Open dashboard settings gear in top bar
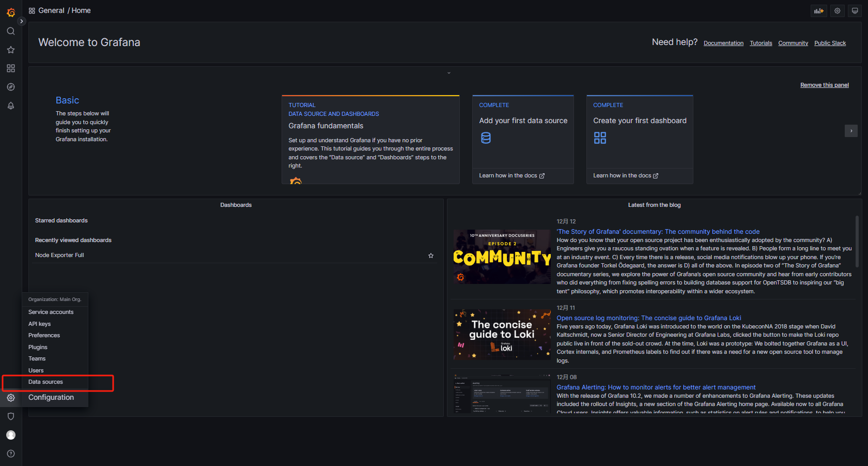This screenshot has width=868, height=466. coord(838,11)
